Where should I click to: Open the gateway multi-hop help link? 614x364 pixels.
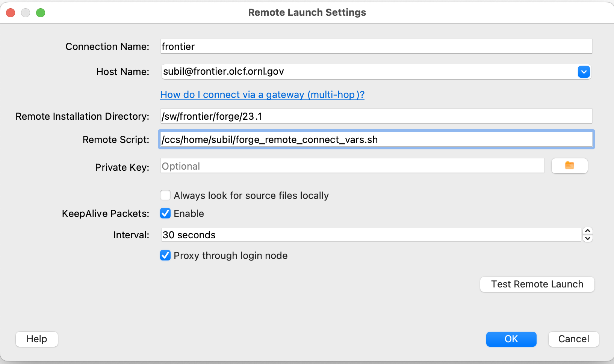tap(262, 95)
